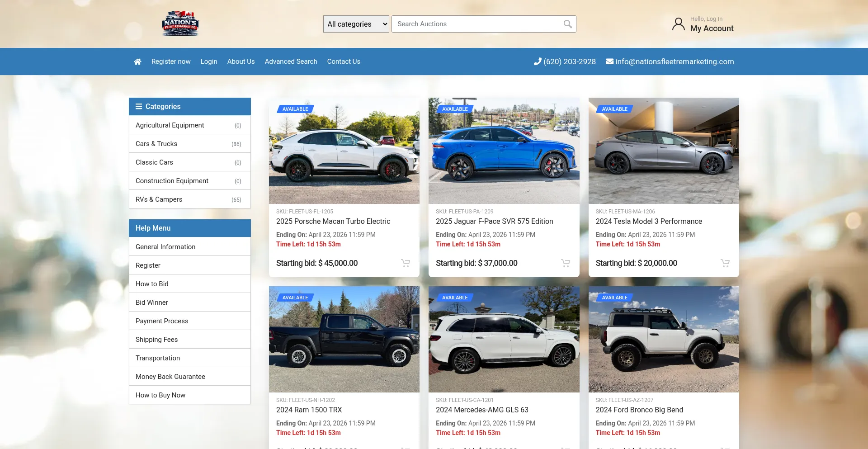Click the phone number (620) 203-2928
The image size is (868, 449).
point(565,61)
